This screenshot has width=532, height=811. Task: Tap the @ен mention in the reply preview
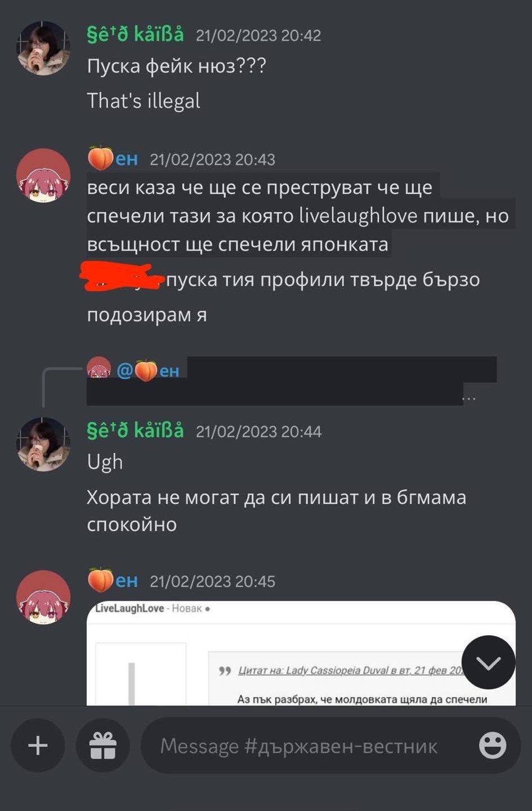click(148, 371)
